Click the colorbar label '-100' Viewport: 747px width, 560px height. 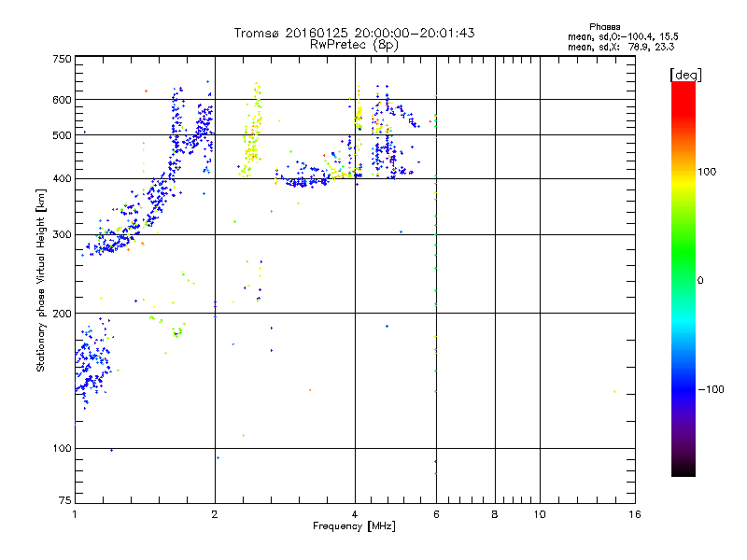tap(712, 389)
